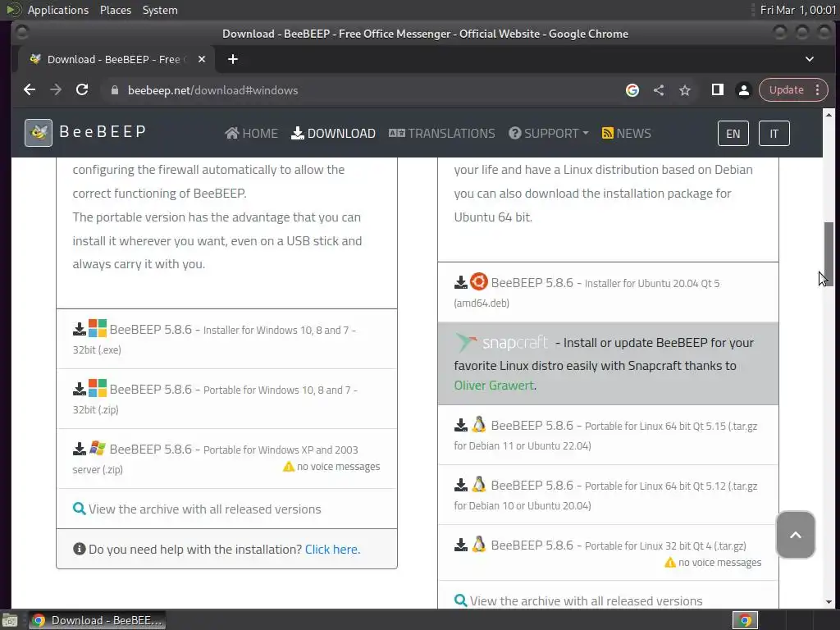Reload the BeeBEEP download page
840x630 pixels.
82,90
